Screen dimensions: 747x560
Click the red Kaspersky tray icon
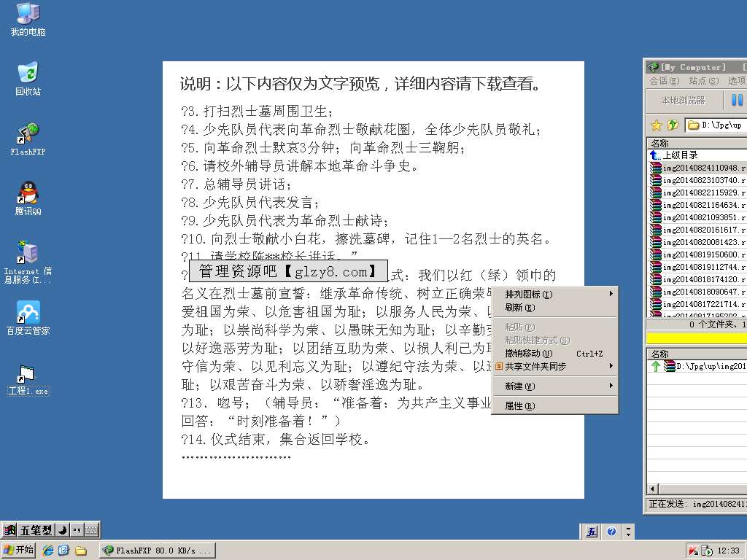(693, 551)
